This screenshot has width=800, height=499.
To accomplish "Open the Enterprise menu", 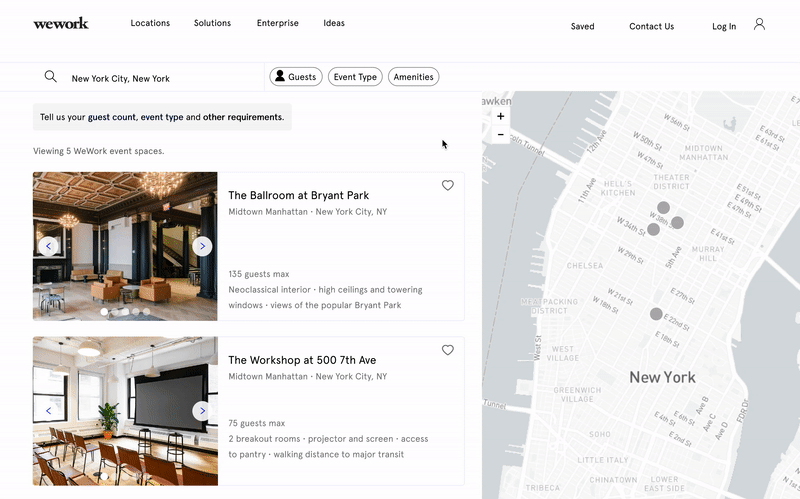I will click(278, 23).
